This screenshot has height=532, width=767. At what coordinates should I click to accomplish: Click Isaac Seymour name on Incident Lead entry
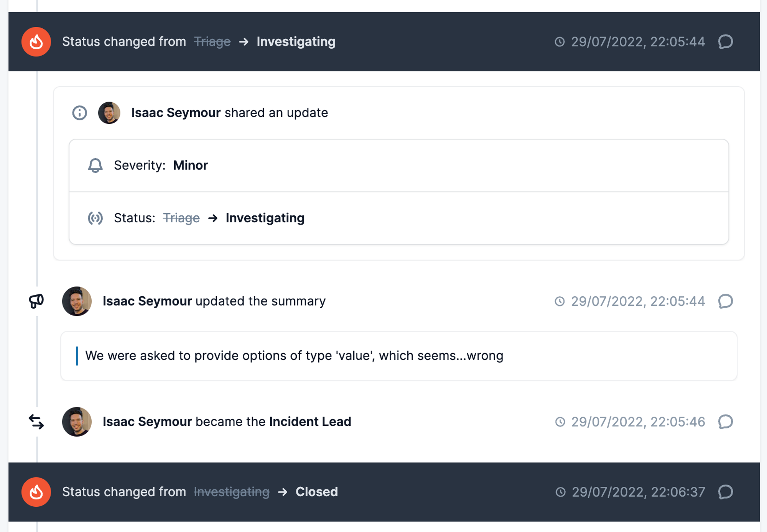(x=147, y=422)
